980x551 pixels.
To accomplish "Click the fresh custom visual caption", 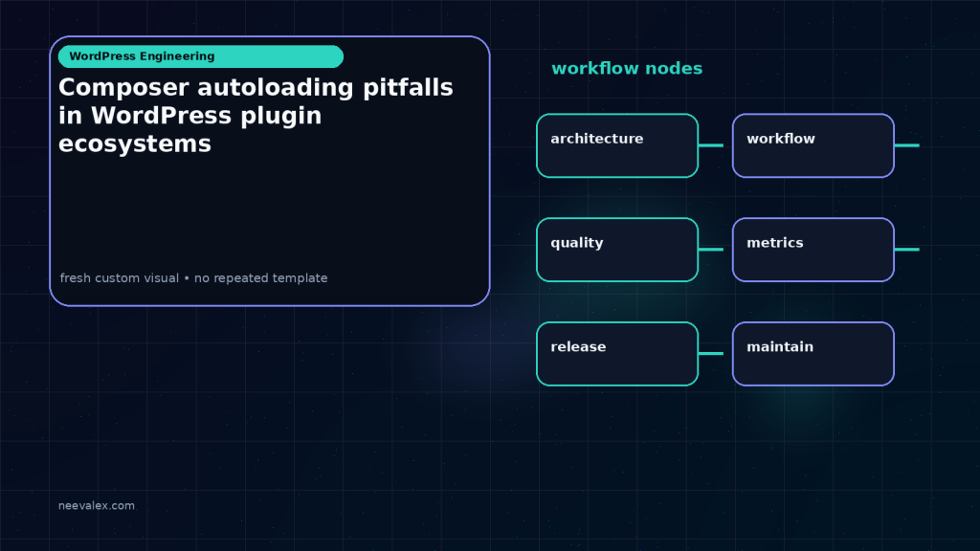I will (x=193, y=278).
